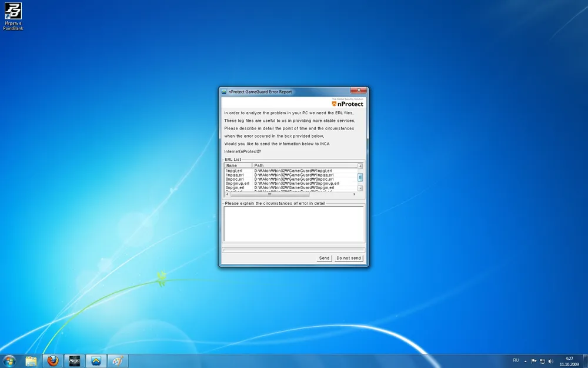588x368 pixels.
Task: Select the 1npgl.erl list entry
Action: pyautogui.click(x=235, y=171)
